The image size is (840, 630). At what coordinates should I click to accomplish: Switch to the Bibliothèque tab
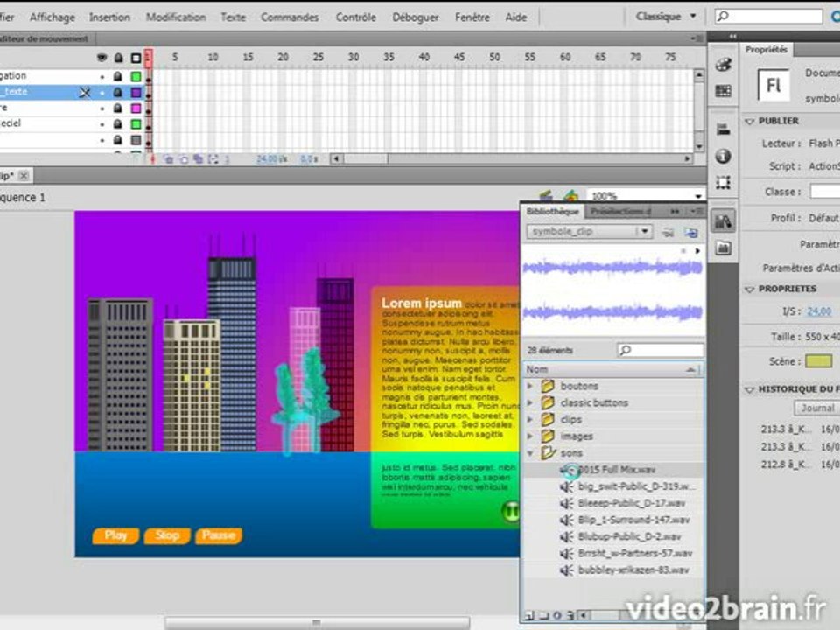[552, 212]
